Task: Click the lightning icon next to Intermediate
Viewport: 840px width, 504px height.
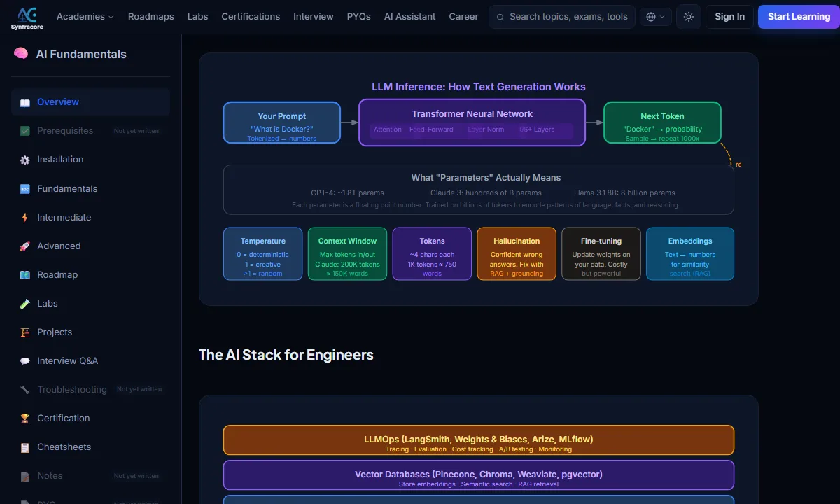Action: 25,218
